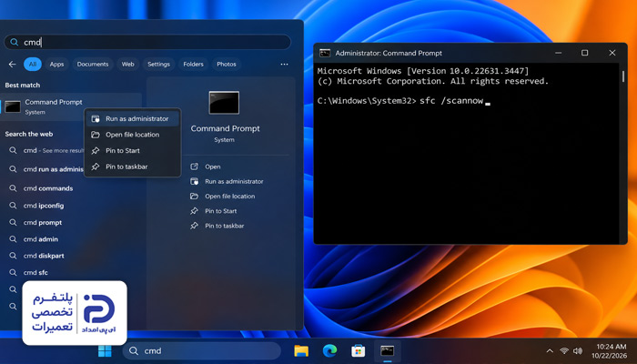Click the Command Prompt window scrollbar

[x=623, y=76]
